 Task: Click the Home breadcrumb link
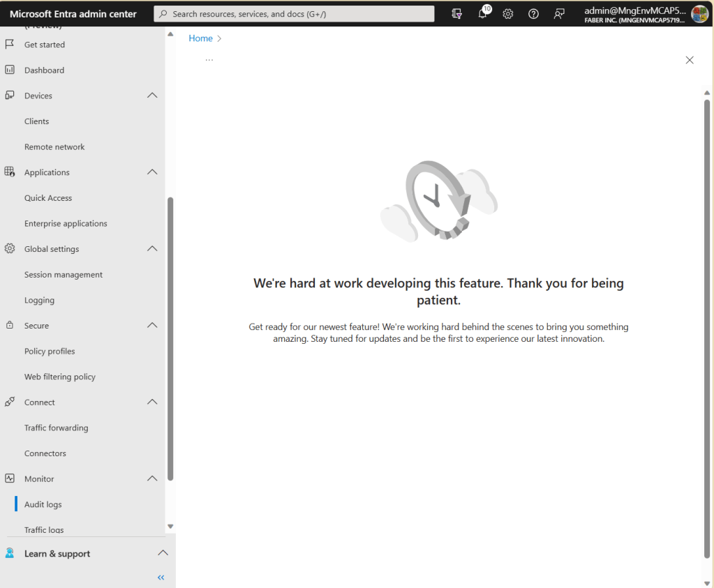[x=200, y=38]
